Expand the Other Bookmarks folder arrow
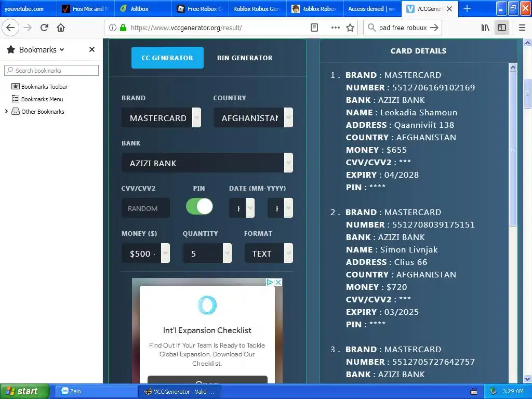 [x=6, y=111]
